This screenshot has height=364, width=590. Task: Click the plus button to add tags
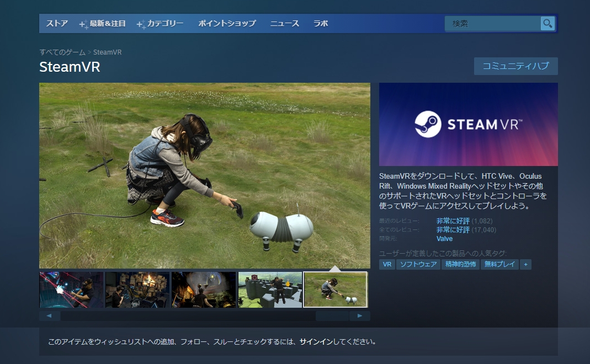pyautogui.click(x=525, y=264)
